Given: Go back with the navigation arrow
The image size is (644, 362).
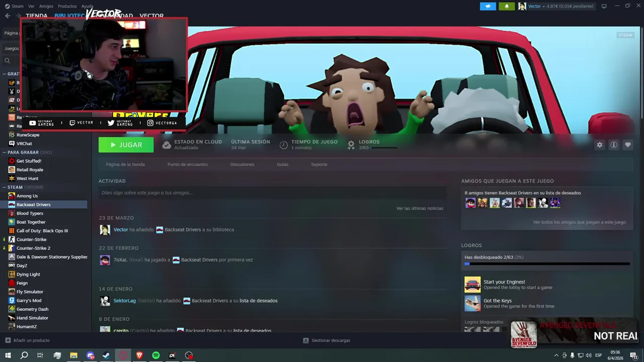Looking at the screenshot, I should point(8,16).
